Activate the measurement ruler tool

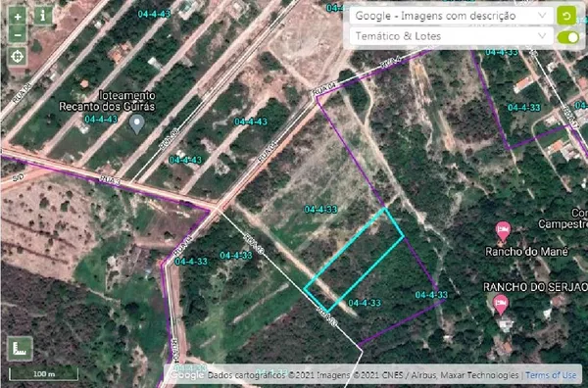click(x=20, y=349)
